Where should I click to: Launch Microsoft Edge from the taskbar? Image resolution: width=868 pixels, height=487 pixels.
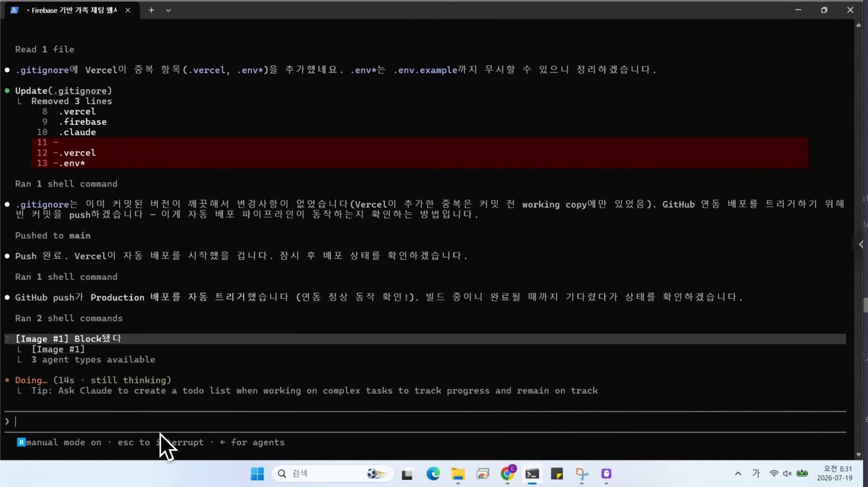point(433,474)
